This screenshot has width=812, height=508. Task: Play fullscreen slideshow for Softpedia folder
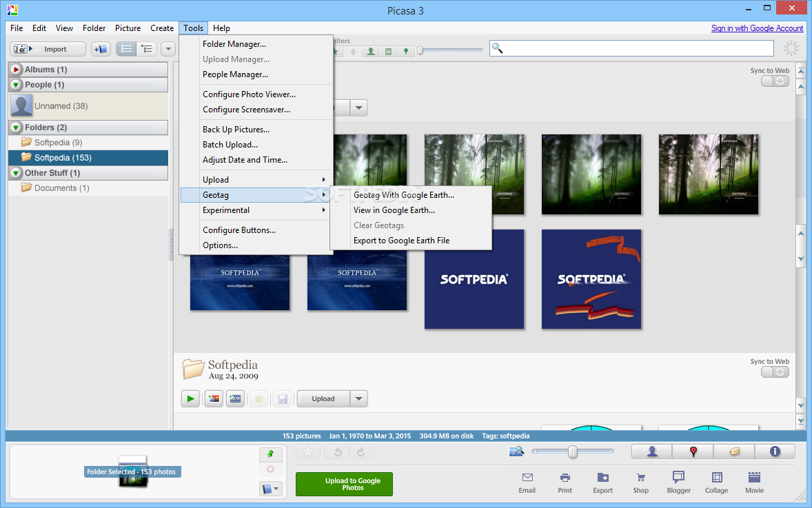[190, 398]
